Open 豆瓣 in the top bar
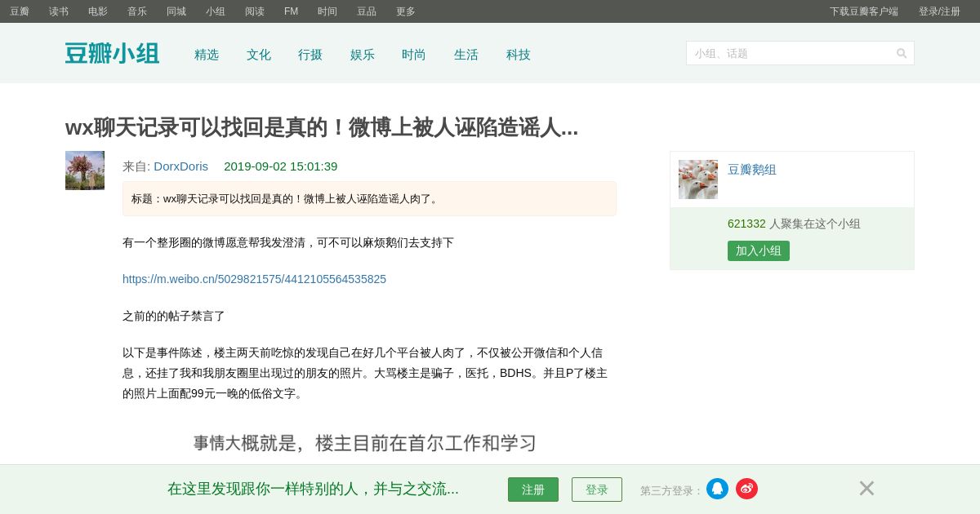 20,11
